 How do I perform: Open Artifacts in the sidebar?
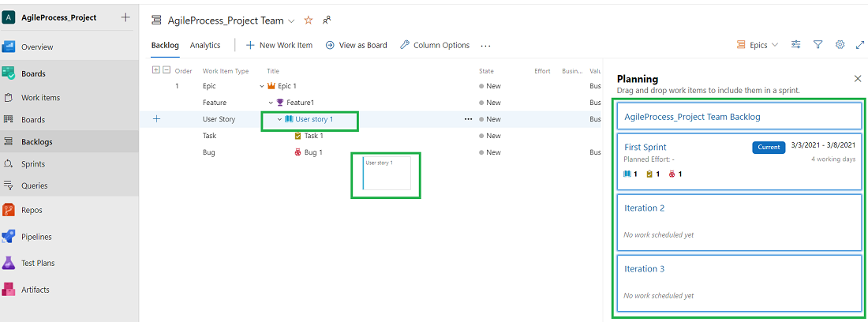(35, 290)
